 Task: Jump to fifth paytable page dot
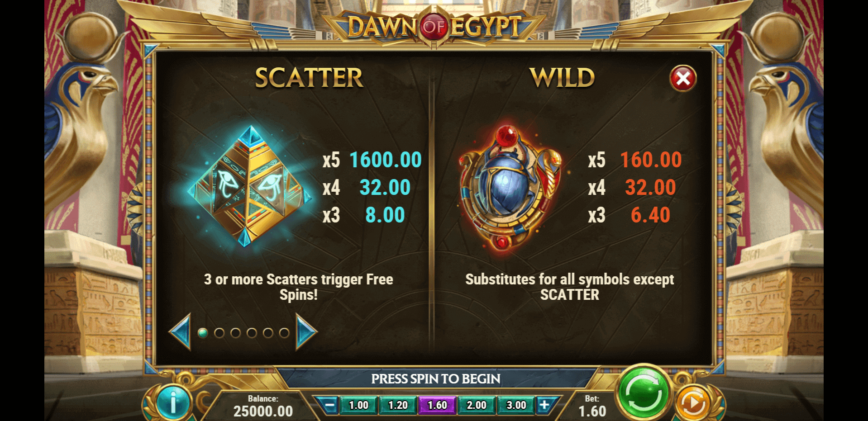pyautogui.click(x=268, y=333)
